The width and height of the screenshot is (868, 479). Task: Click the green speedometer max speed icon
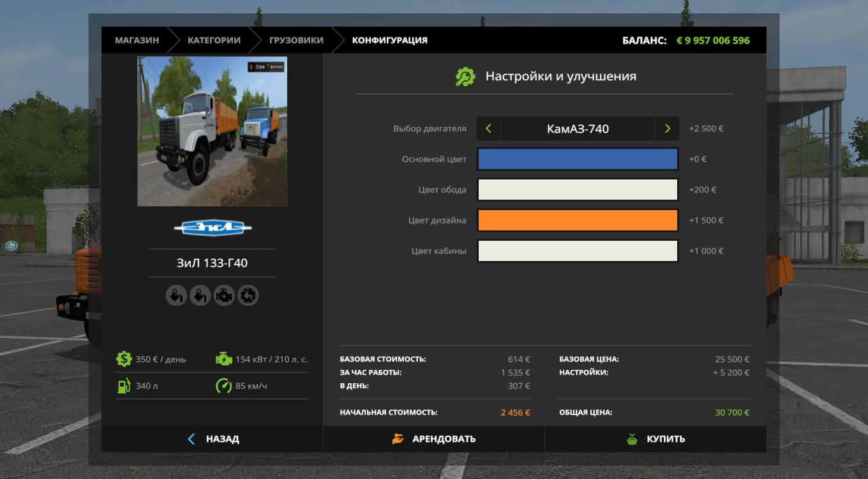(x=223, y=386)
